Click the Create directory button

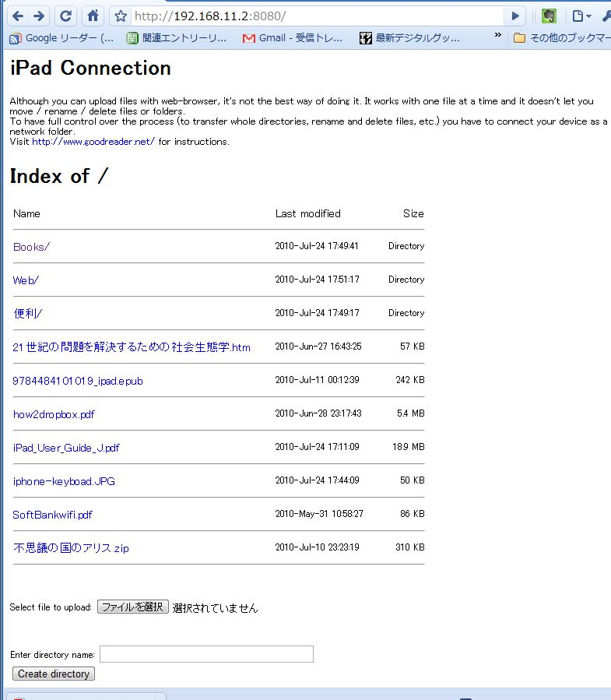pyautogui.click(x=54, y=674)
